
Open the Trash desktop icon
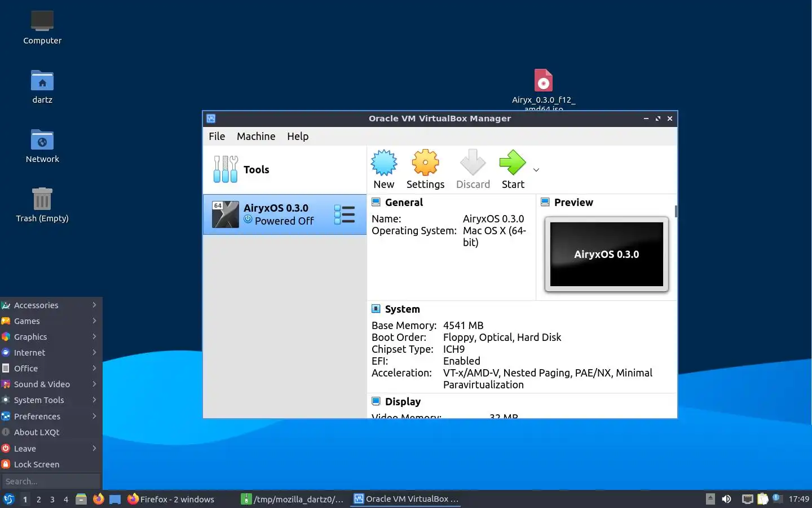42,205
